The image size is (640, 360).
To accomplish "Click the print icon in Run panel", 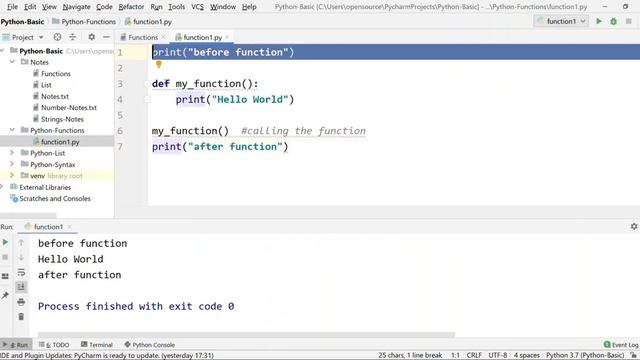I will coord(21,302).
